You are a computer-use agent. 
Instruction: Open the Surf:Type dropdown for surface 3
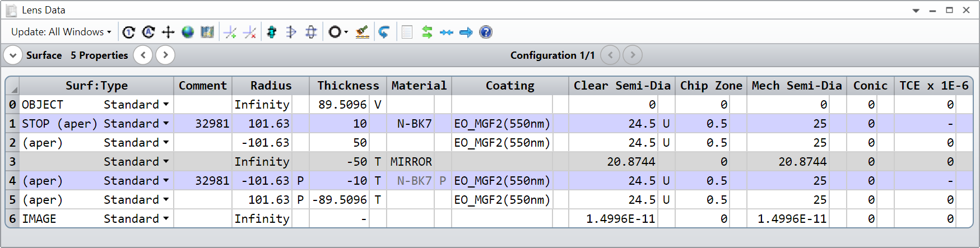[166, 162]
